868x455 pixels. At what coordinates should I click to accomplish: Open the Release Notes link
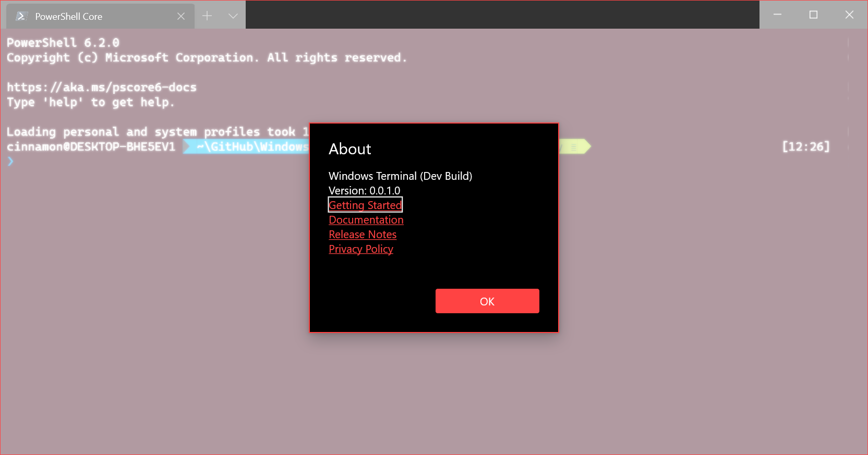tap(363, 235)
